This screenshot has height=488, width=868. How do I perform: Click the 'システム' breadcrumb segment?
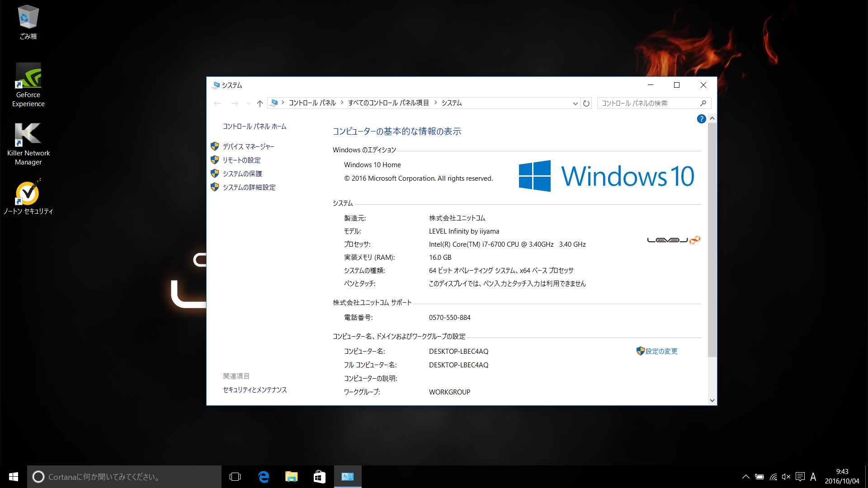click(452, 103)
